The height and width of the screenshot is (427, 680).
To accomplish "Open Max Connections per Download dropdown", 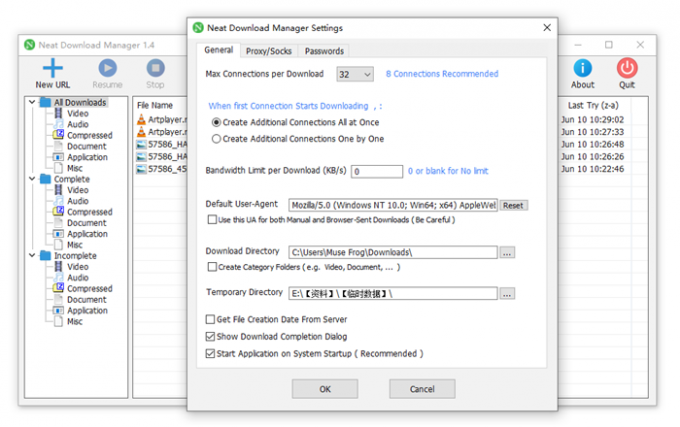I will pyautogui.click(x=355, y=75).
